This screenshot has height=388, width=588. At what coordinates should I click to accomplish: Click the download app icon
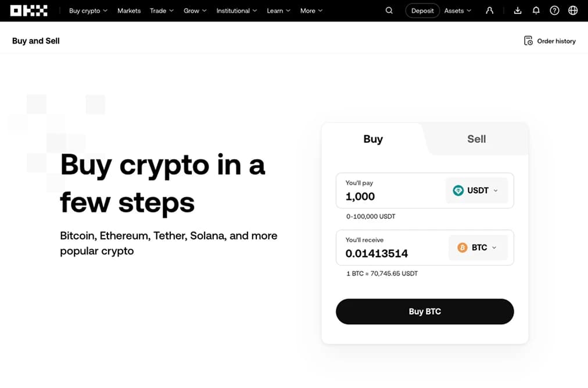[518, 10]
